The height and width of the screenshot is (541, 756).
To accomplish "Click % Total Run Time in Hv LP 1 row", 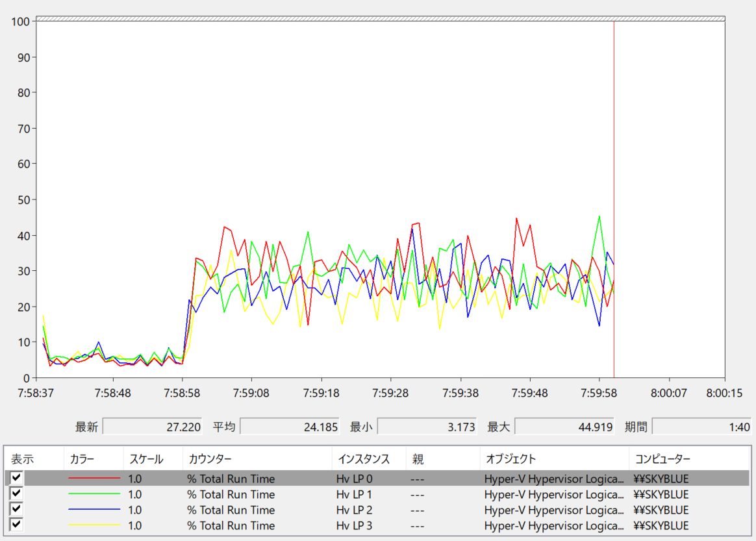I will tap(231, 494).
